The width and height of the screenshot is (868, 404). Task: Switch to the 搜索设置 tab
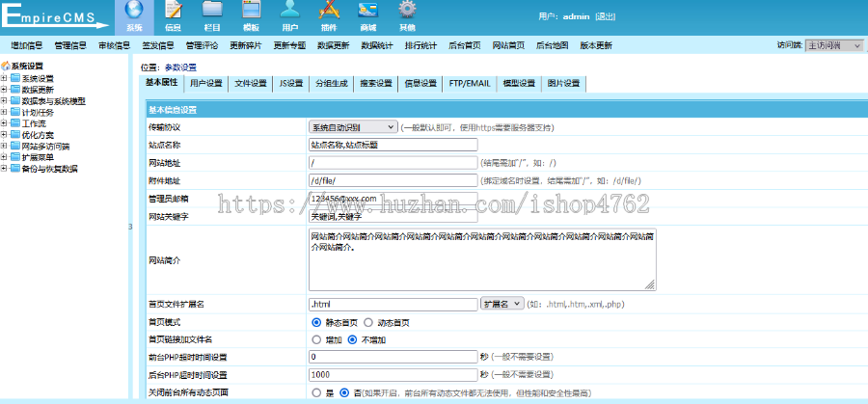[376, 84]
